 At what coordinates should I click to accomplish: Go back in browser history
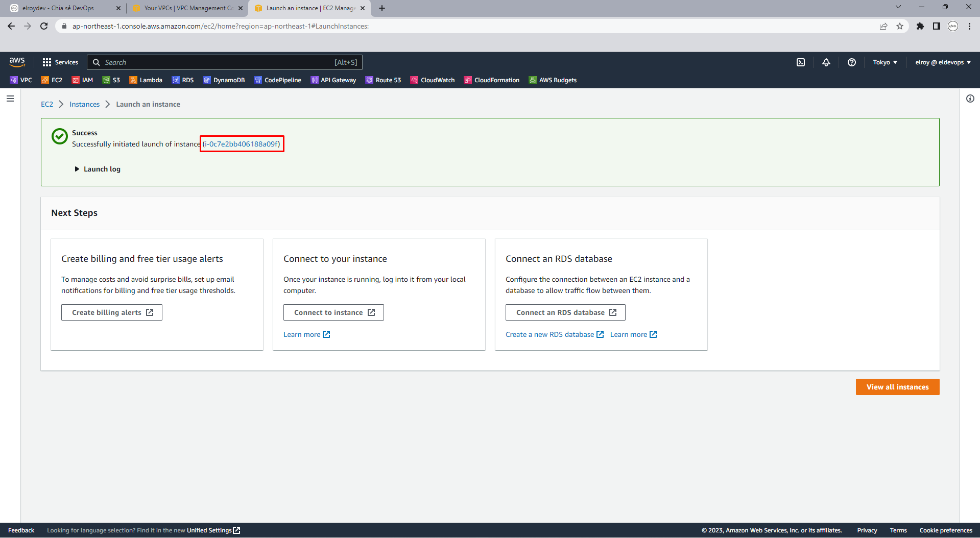tap(11, 26)
